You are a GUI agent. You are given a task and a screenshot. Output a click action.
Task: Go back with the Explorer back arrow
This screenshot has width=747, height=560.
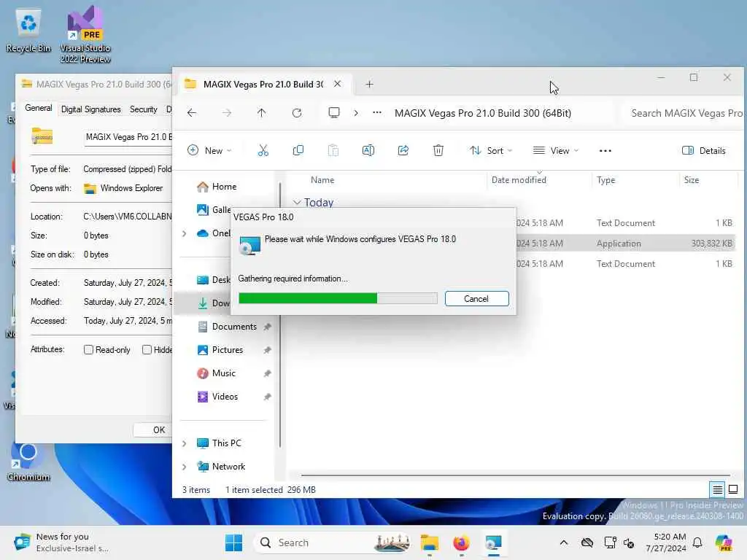(x=192, y=113)
